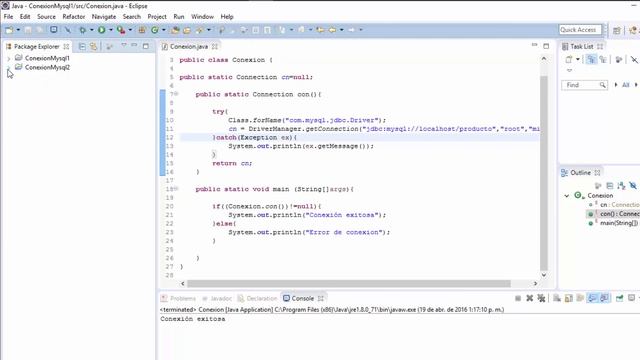The width and height of the screenshot is (640, 360).
Task: Switch to the Problems tab
Action: click(178, 298)
